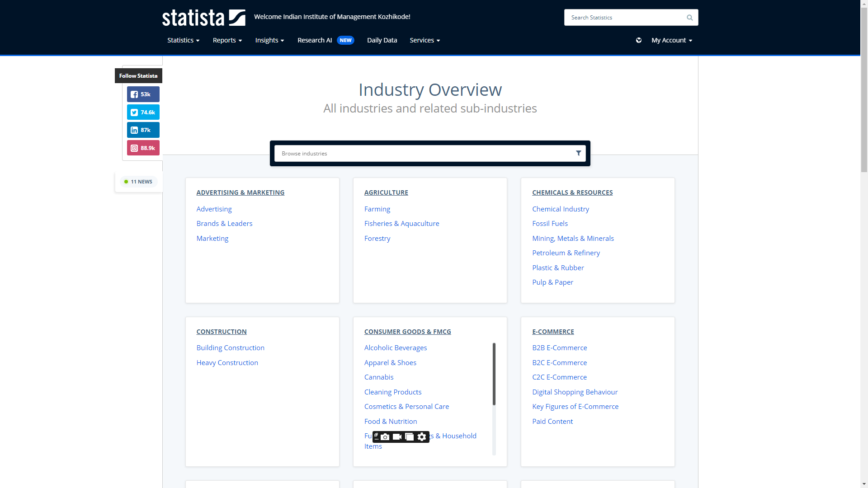Open the Facebook 53k follow button
The height and width of the screenshot is (488, 868).
click(143, 94)
